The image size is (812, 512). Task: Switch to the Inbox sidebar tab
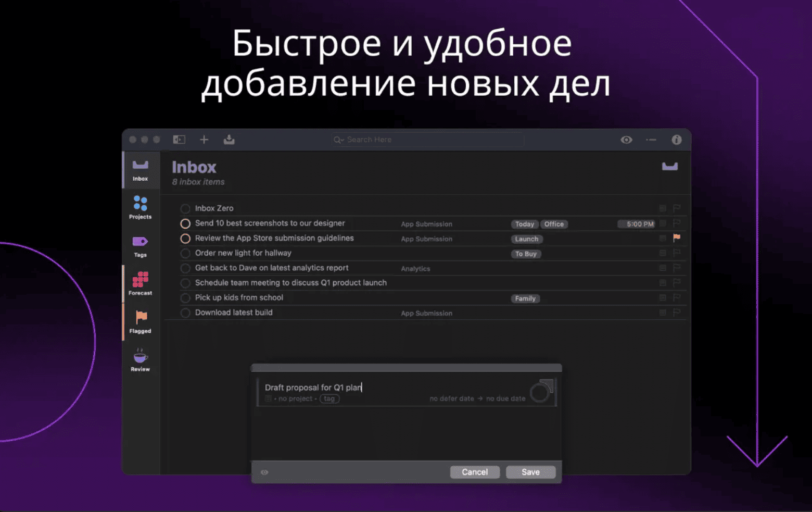[x=140, y=170]
